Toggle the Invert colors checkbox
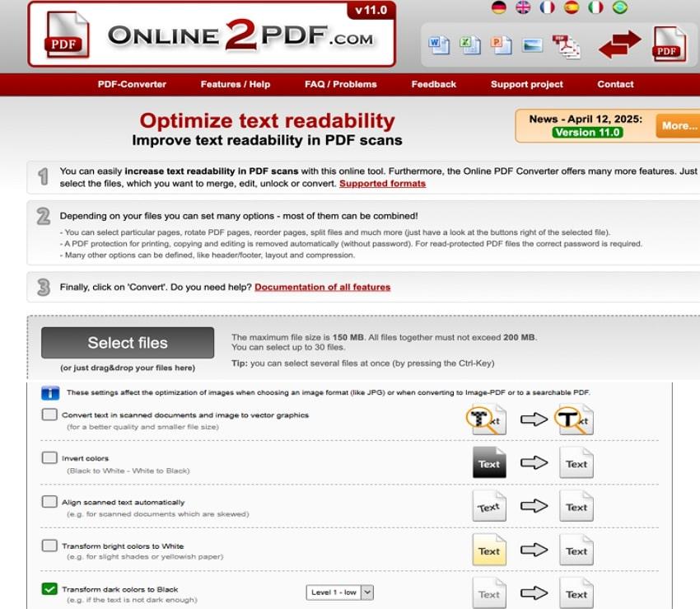 point(49,457)
